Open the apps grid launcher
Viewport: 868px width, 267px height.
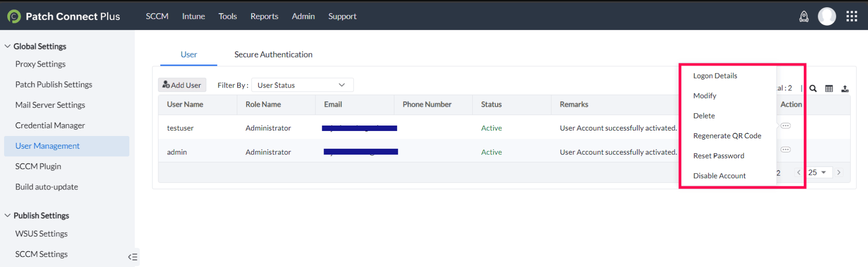(x=852, y=17)
